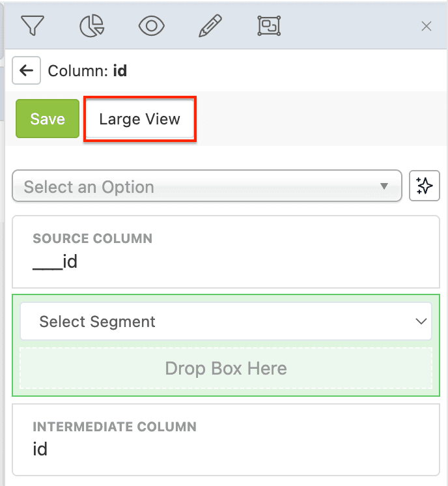Open the pie chart panel
448x486 pixels.
point(91,25)
